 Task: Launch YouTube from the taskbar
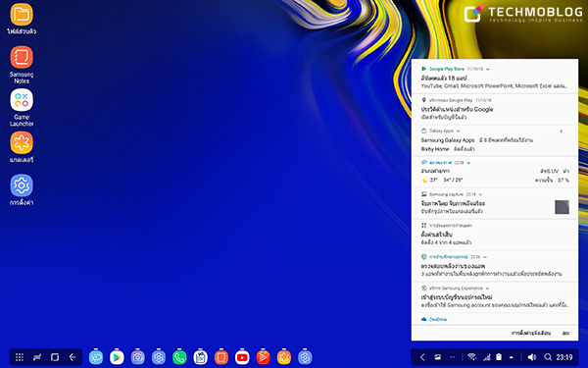(x=242, y=357)
